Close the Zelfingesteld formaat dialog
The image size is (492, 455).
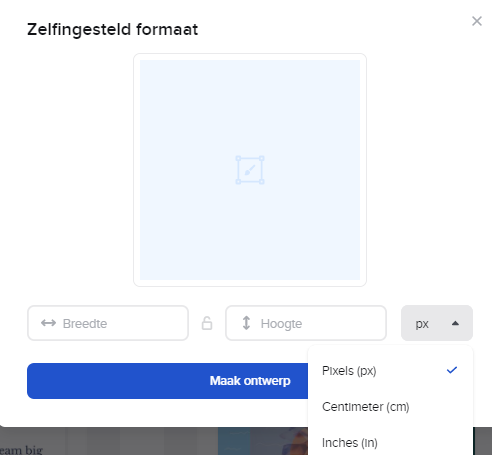pyautogui.click(x=477, y=21)
